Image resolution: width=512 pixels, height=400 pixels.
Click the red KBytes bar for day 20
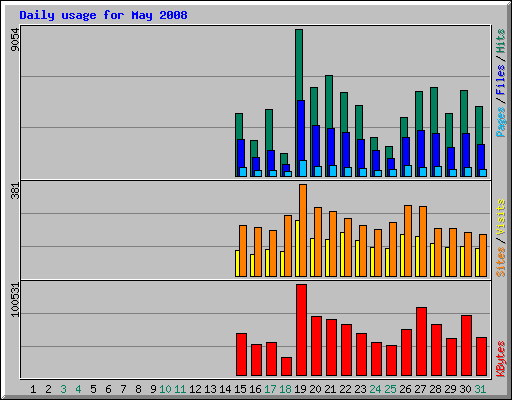coord(316,346)
